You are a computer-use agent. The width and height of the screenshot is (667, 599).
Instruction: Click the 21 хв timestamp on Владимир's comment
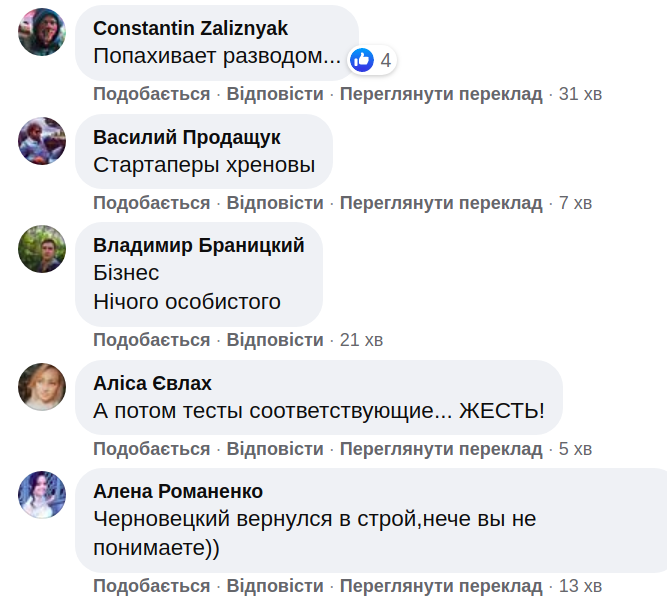361,340
